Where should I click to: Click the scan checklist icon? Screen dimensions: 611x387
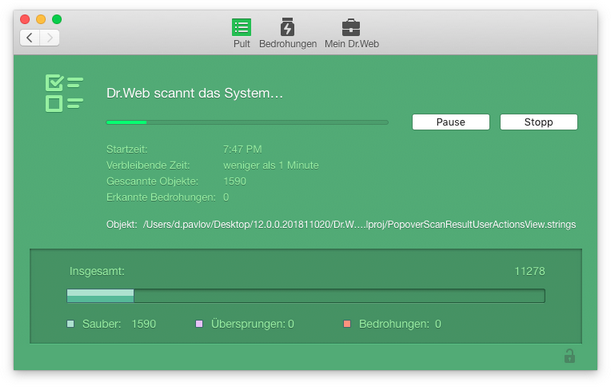click(64, 93)
